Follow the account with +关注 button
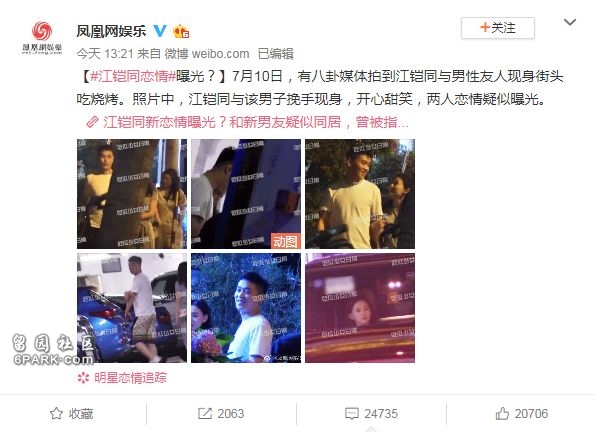The image size is (596, 432). (x=498, y=28)
